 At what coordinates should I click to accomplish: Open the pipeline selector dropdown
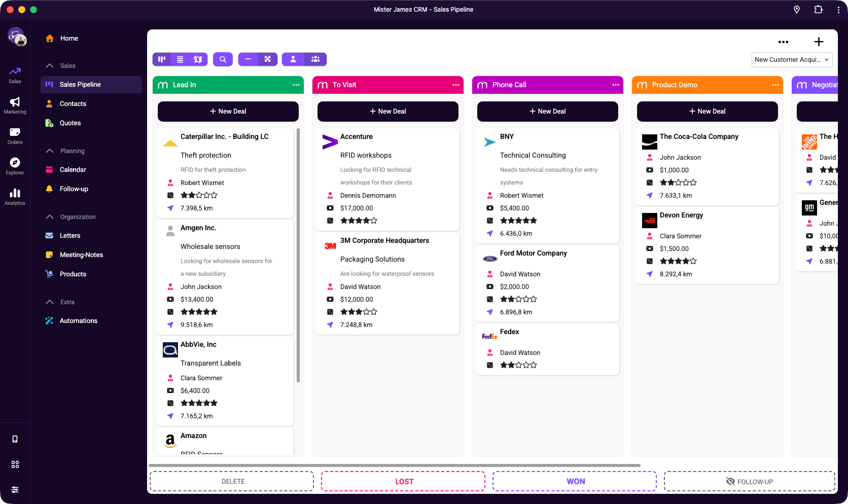pyautogui.click(x=792, y=60)
